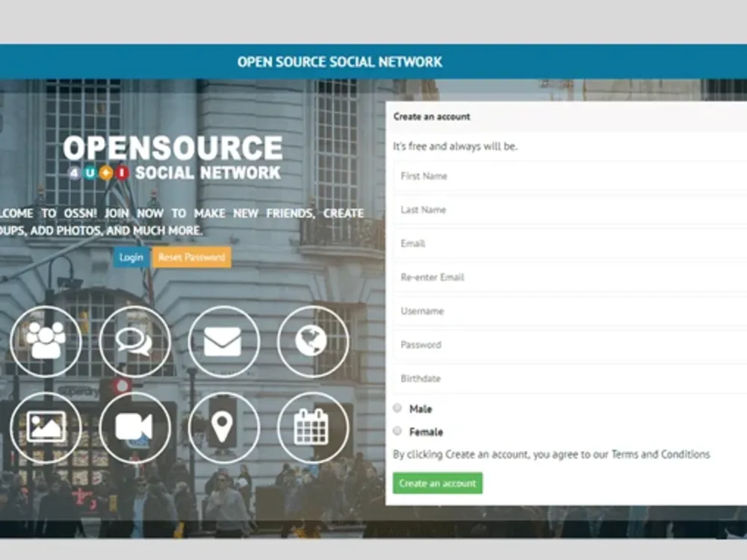This screenshot has width=747, height=560.
Task: Focus the First Name input field
Action: point(570,176)
